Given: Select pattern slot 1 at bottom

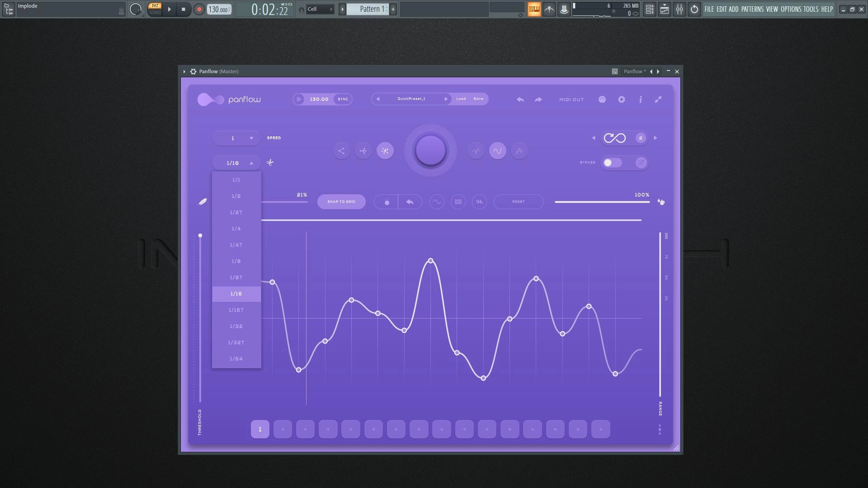Looking at the screenshot, I should click(260, 430).
